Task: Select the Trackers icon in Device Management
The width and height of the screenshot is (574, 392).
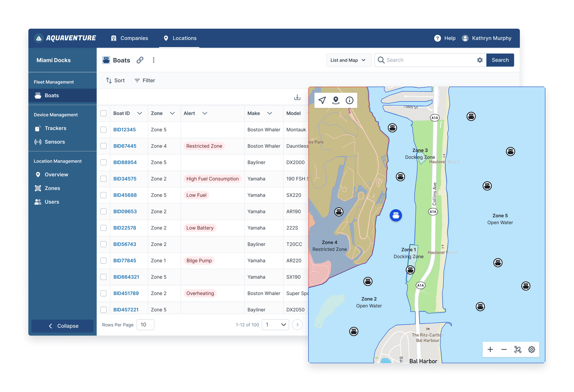Action: [x=38, y=128]
